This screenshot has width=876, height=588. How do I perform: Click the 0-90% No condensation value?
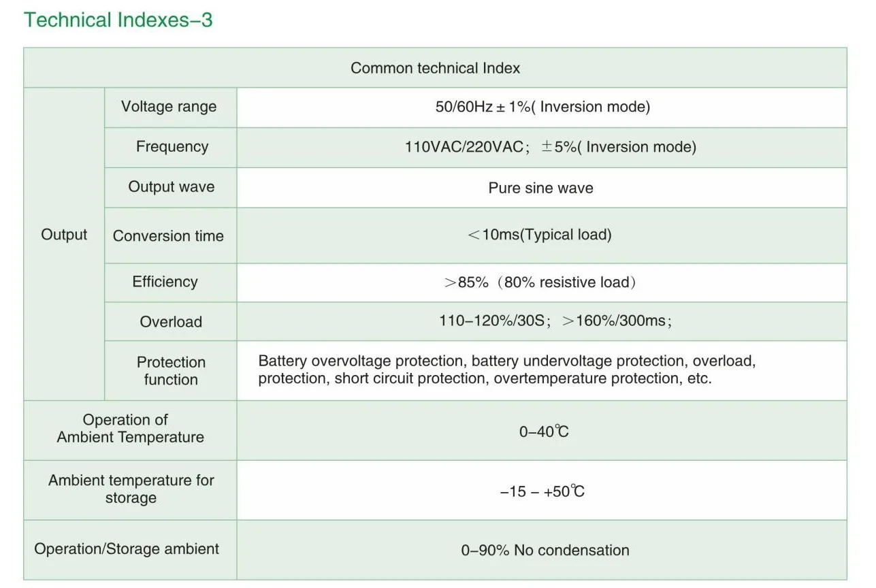tap(545, 550)
